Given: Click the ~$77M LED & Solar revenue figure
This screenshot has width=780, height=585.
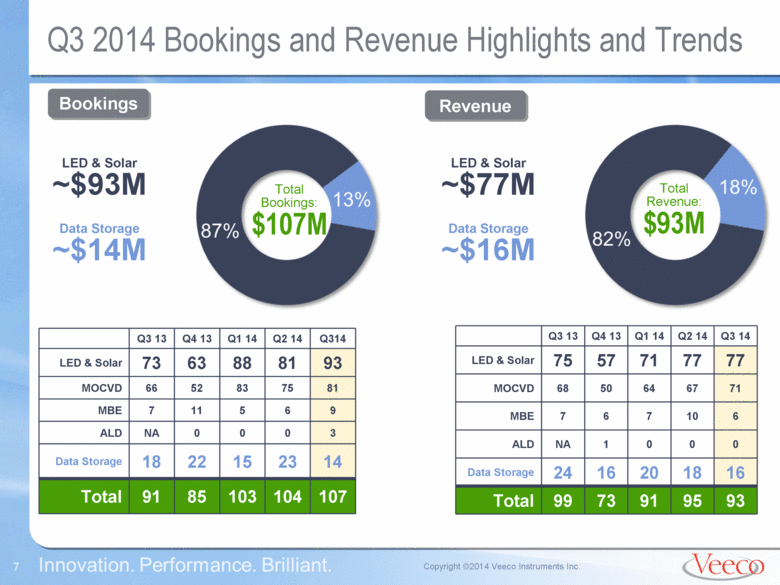Looking at the screenshot, I should pos(488,185).
